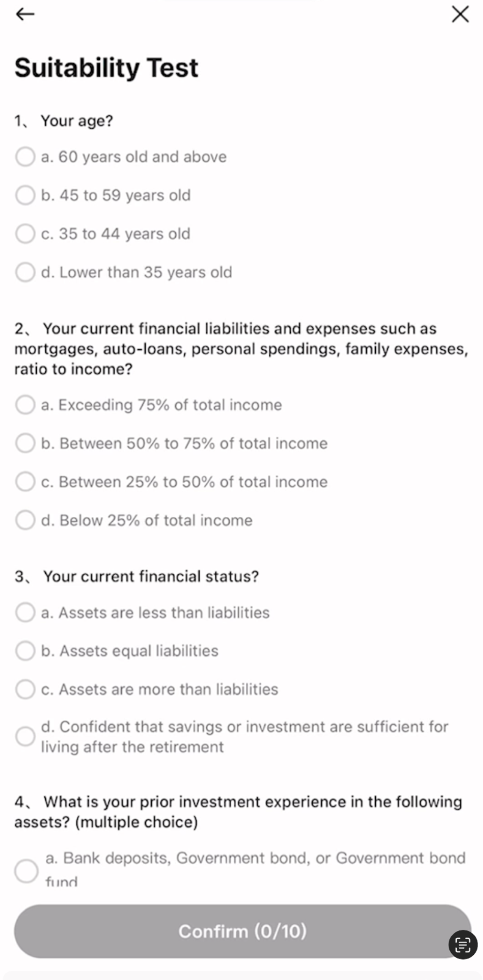This screenshot has height=980, width=483.
Task: Close the Suitability Test screen
Action: pos(459,14)
